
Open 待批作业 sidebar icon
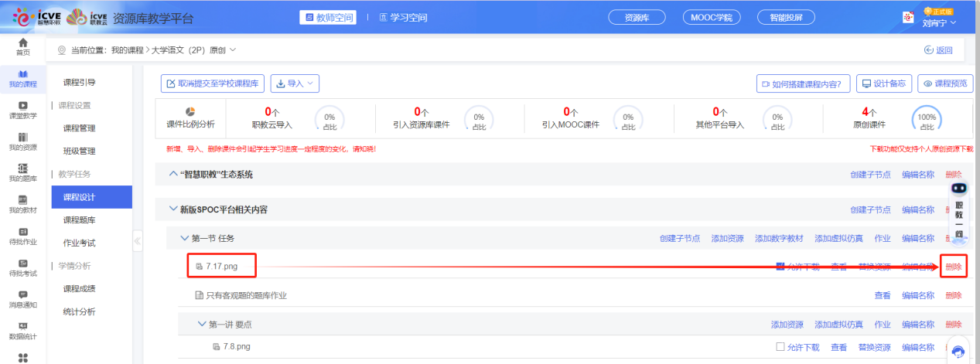tap(23, 232)
